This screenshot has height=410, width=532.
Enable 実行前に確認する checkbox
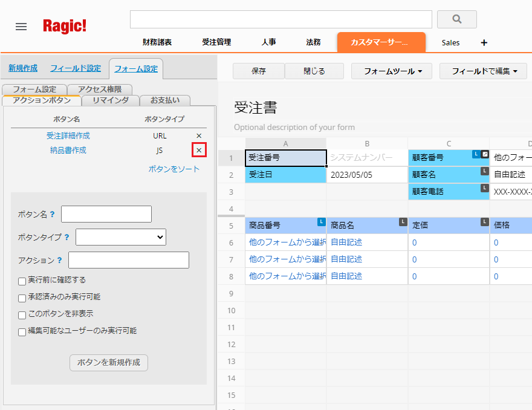click(22, 281)
